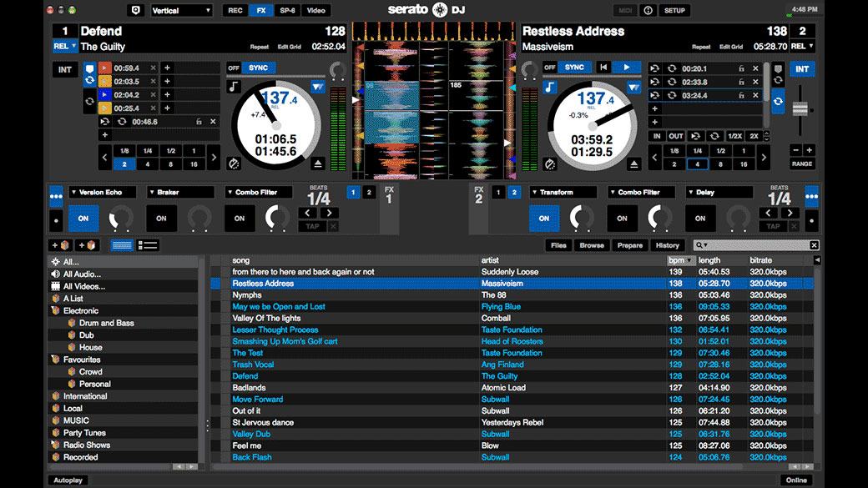Screen dimensions: 868x488
Task: Click the Transform effect depth knob
Action: pyautogui.click(x=582, y=218)
